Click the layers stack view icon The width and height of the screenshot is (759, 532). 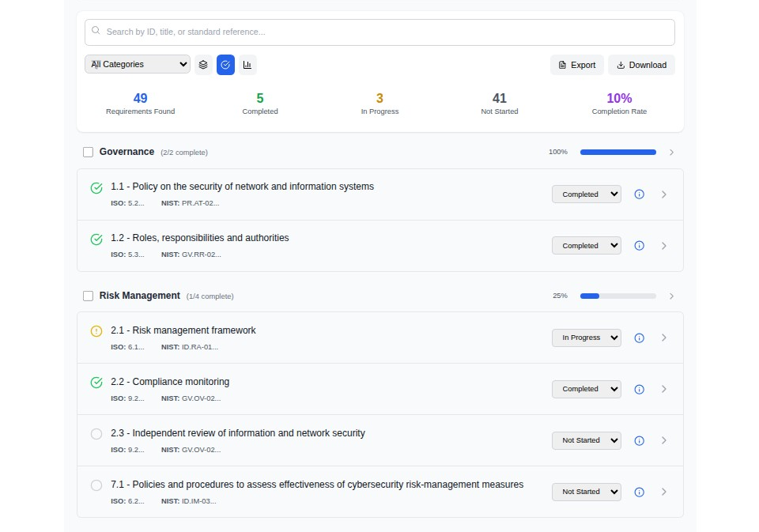click(203, 65)
